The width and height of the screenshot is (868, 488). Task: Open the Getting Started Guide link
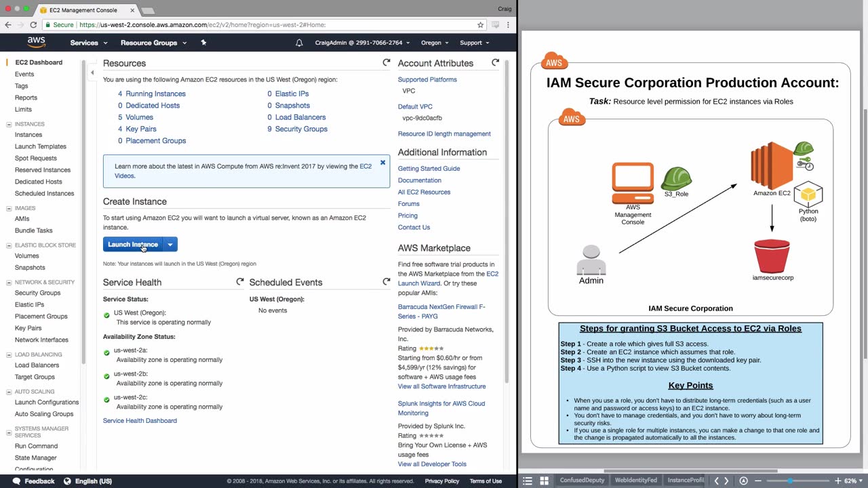429,168
